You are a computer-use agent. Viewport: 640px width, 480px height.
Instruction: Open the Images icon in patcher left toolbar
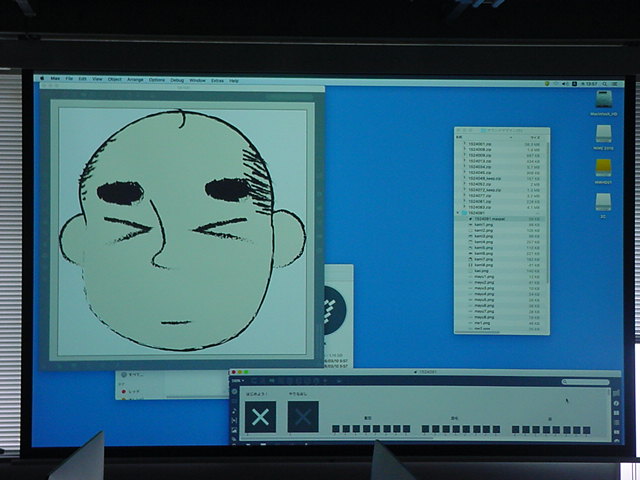pyautogui.click(x=234, y=429)
